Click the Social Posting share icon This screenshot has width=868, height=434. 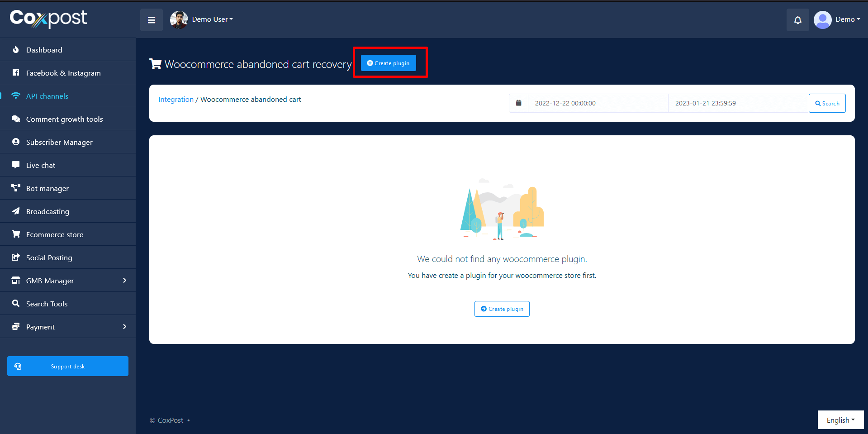(16, 258)
